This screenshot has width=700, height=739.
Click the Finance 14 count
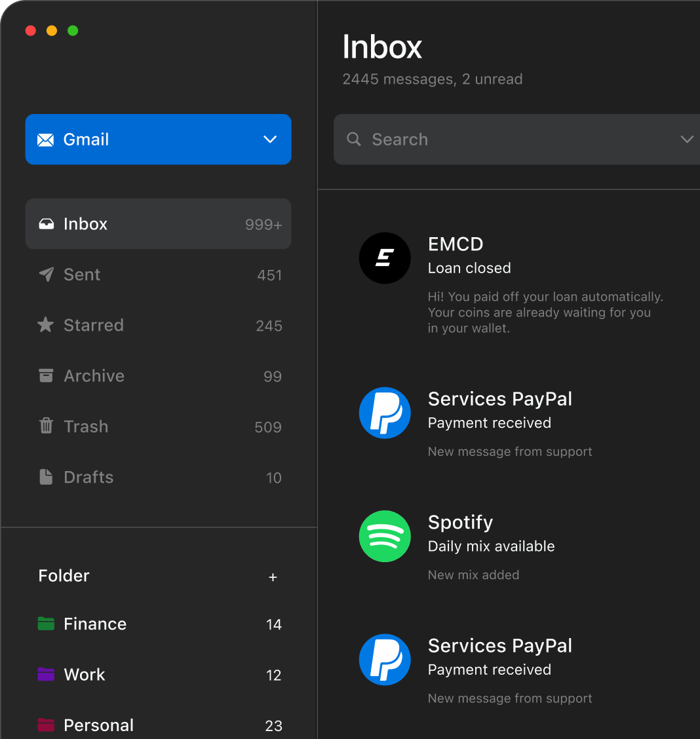tap(273, 625)
